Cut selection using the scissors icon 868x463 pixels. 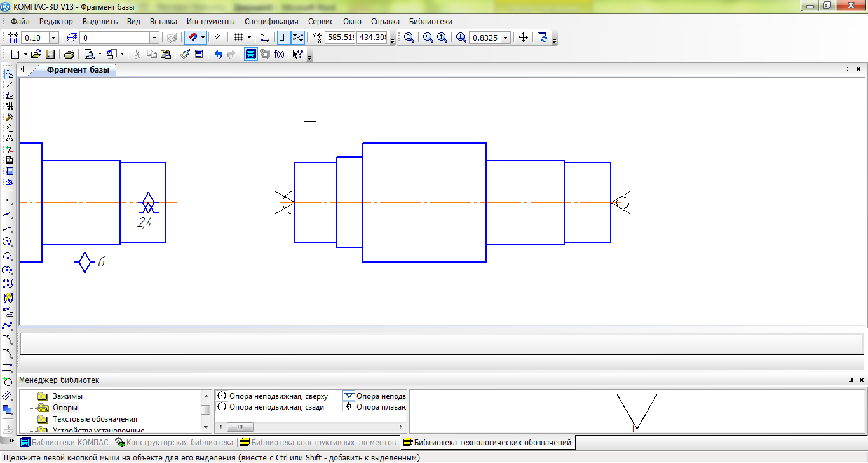[137, 55]
